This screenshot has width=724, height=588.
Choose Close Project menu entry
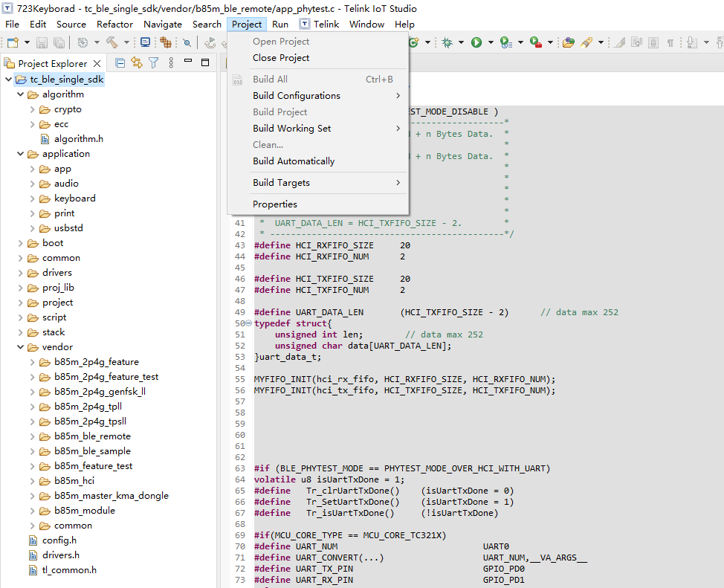[x=281, y=58]
